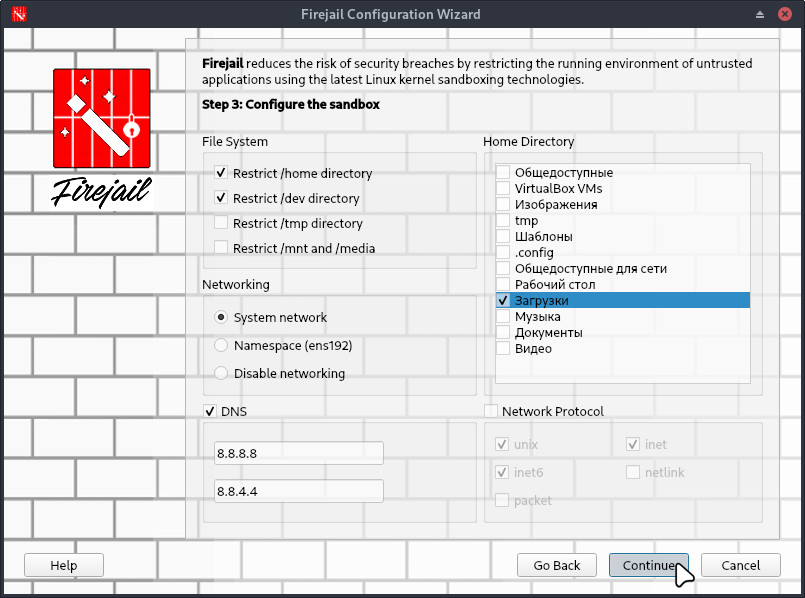The width and height of the screenshot is (805, 598).
Task: Check the packet protocol checkbox
Action: (502, 500)
